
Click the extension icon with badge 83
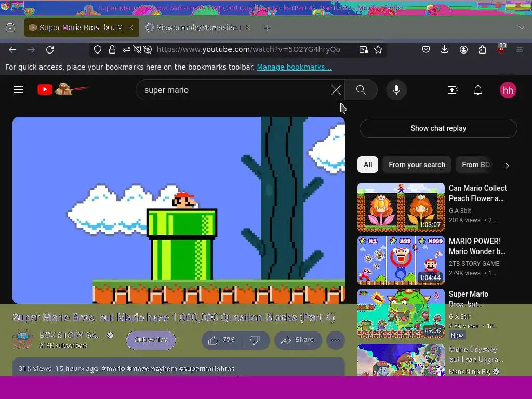point(501,48)
